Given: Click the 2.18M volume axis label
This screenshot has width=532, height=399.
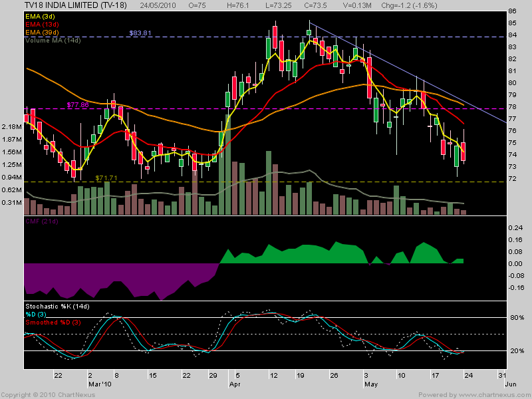Looking at the screenshot, I should coord(11,126).
